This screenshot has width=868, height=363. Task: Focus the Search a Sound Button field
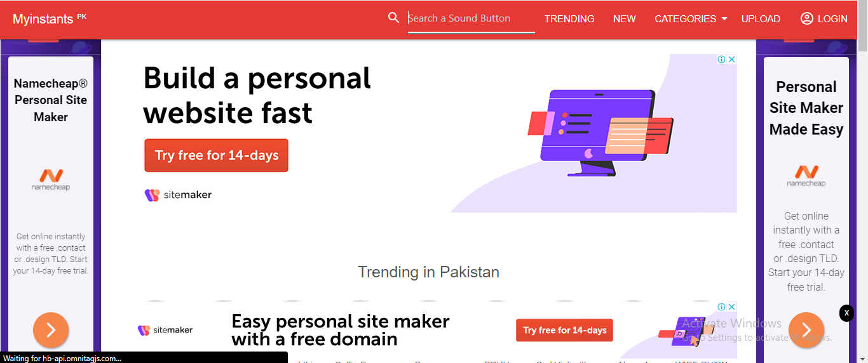point(471,18)
